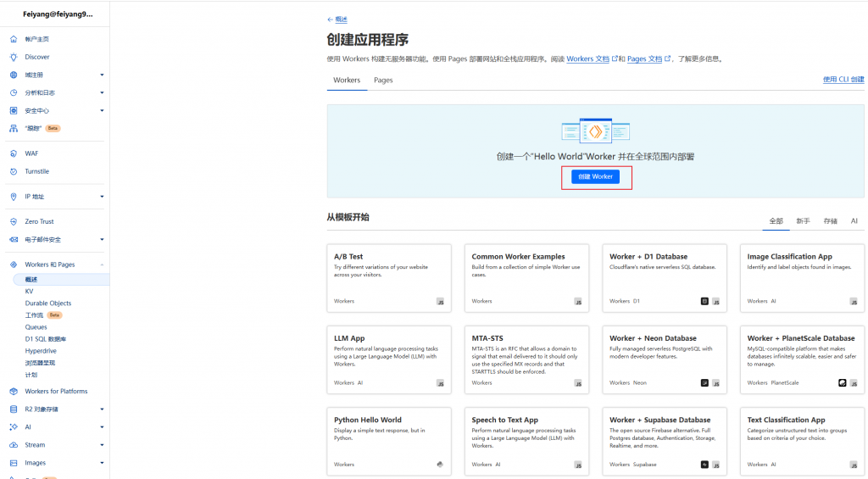The width and height of the screenshot is (868, 479).
Task: Open Hyperdrive in the sidebar
Action: coord(41,351)
